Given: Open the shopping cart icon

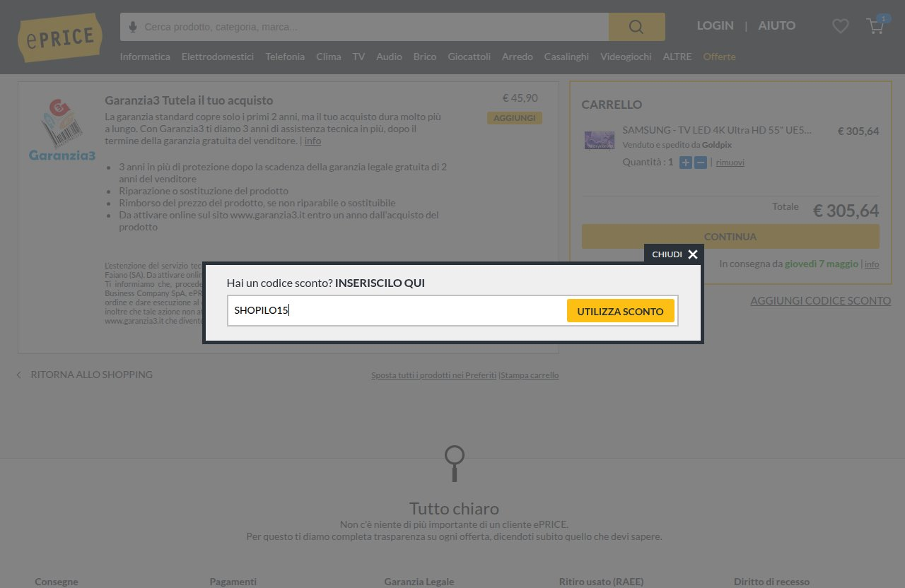Looking at the screenshot, I should (875, 26).
